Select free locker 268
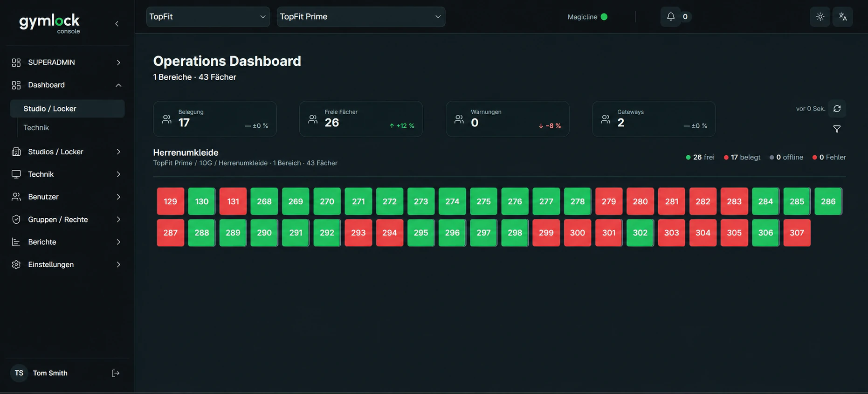This screenshot has height=394, width=868. (x=264, y=201)
